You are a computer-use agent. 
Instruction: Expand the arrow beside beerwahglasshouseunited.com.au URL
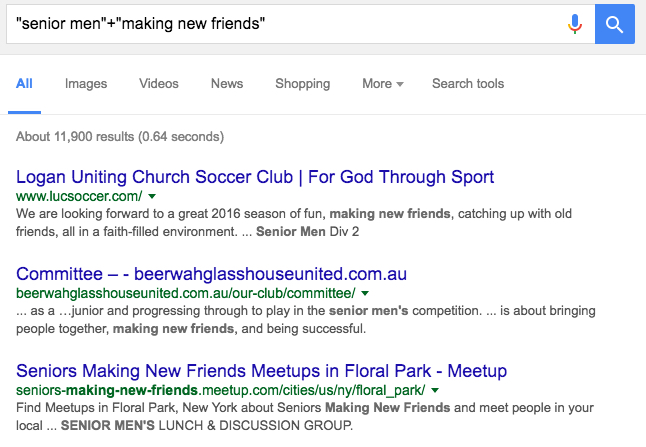coord(365,294)
